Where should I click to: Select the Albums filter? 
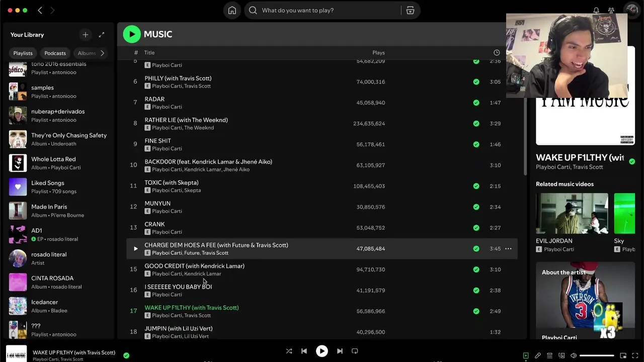87,53
